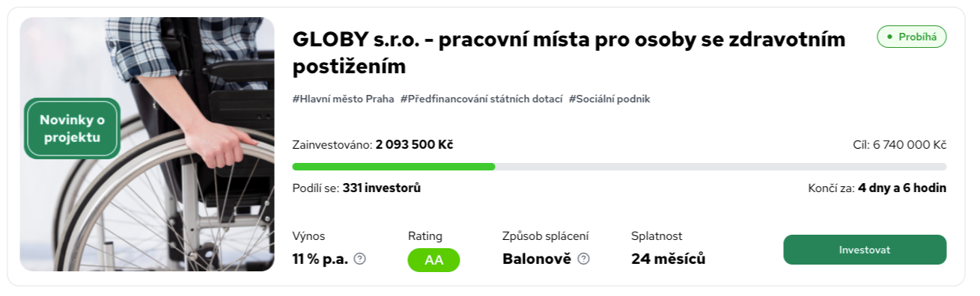Click the 11 % p.a. yield value
Image resolution: width=980 pixels, height=296 pixels.
(320, 259)
